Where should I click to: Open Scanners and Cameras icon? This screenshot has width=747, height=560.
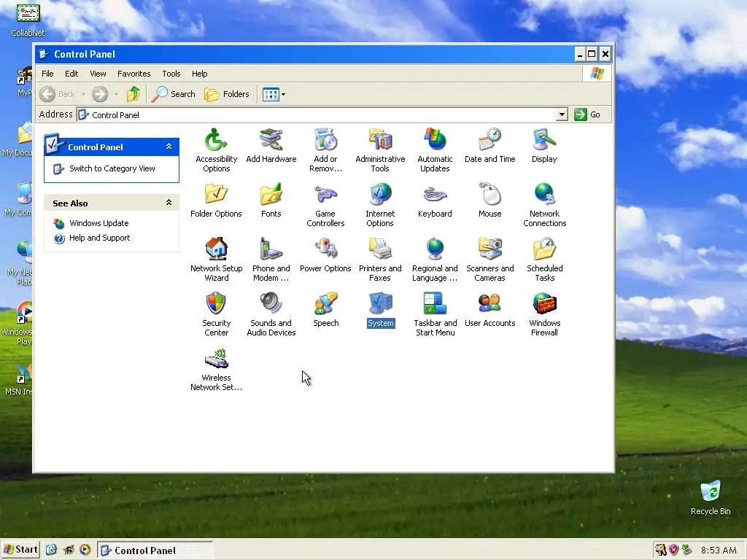coord(489,259)
